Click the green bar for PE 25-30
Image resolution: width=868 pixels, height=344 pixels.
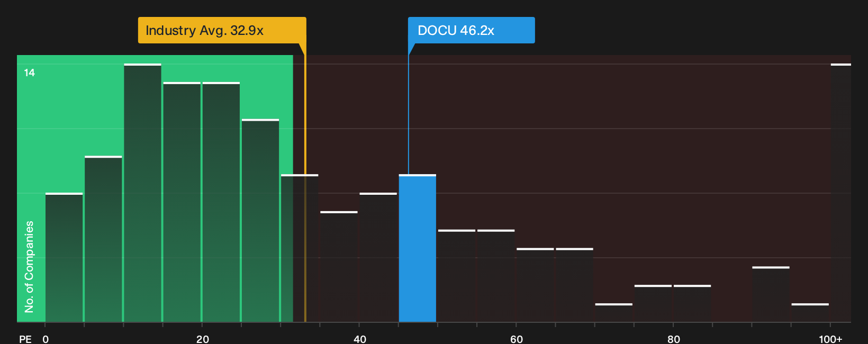click(x=260, y=221)
